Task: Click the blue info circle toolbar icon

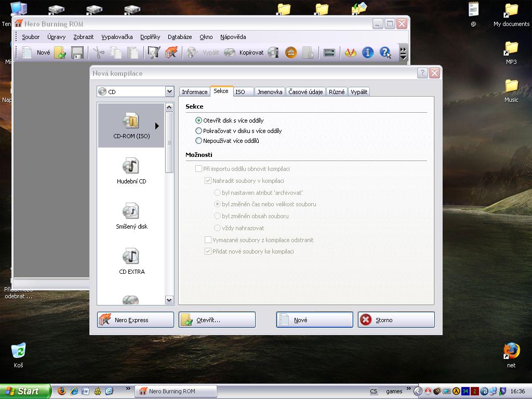Action: 367,52
